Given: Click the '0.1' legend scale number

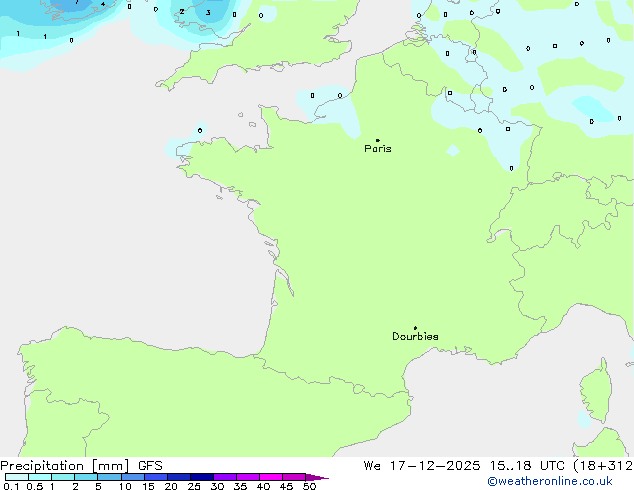Looking at the screenshot, I should [x=11, y=486].
